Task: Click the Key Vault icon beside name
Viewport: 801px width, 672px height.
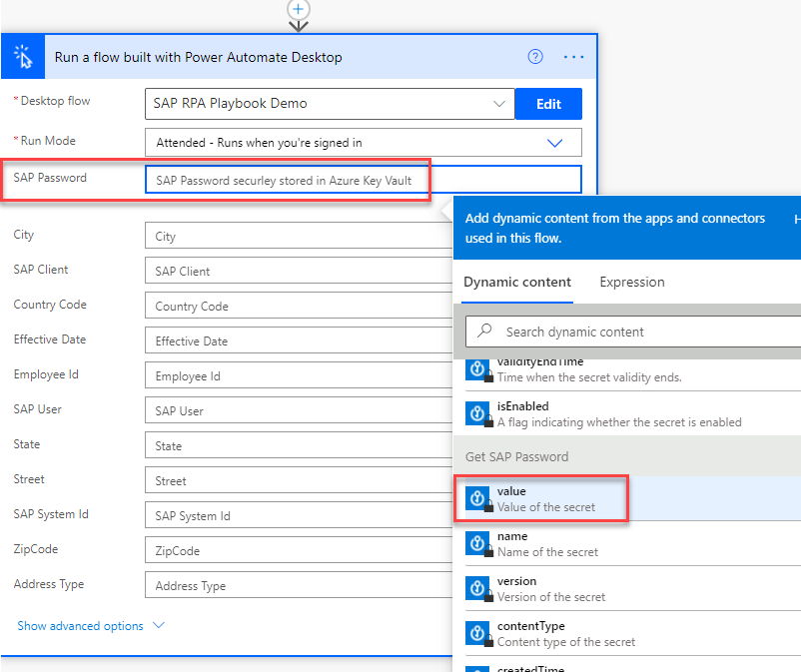Action: 477,543
